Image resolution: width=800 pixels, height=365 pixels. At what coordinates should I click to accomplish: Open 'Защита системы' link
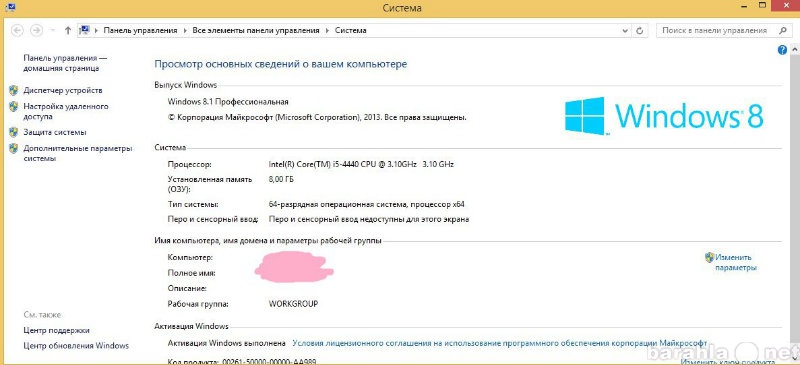[55, 132]
